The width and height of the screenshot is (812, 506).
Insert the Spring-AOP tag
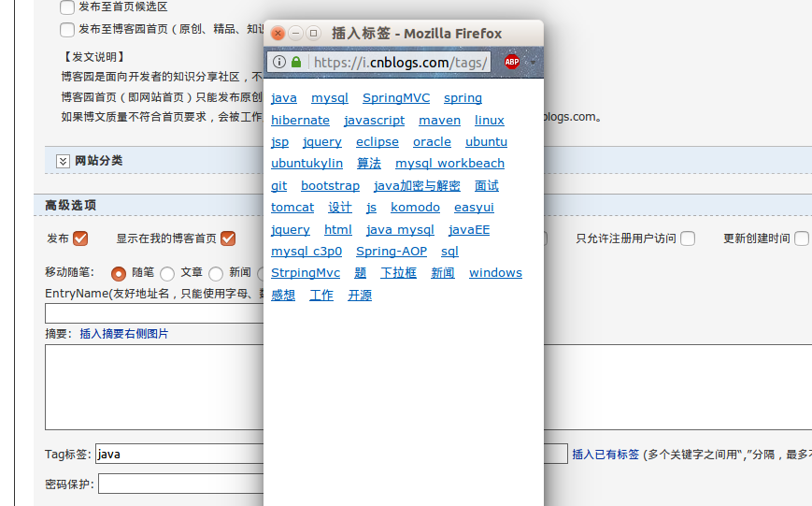pyautogui.click(x=392, y=252)
